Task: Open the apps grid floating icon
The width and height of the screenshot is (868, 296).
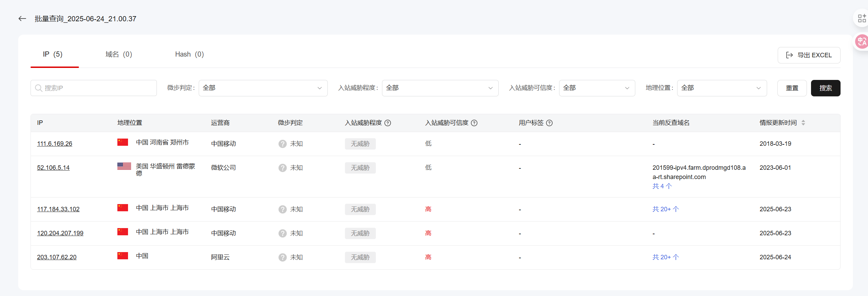Action: tap(861, 18)
